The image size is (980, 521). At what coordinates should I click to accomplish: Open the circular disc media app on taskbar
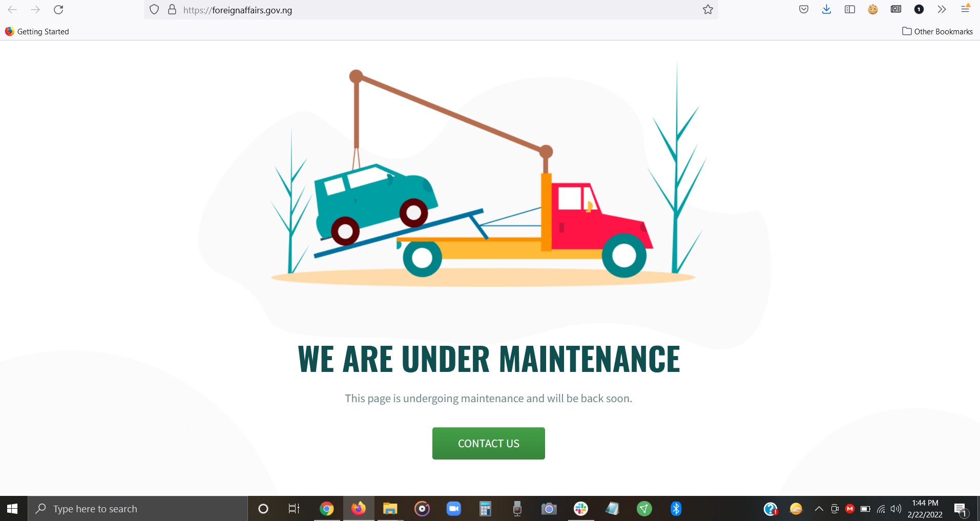(422, 509)
